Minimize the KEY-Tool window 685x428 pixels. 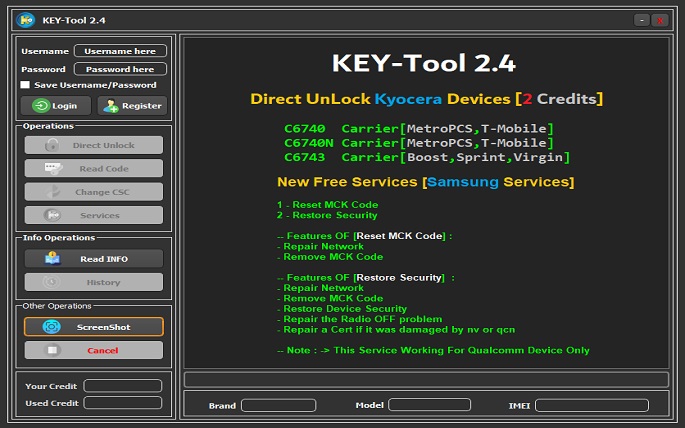(x=642, y=20)
